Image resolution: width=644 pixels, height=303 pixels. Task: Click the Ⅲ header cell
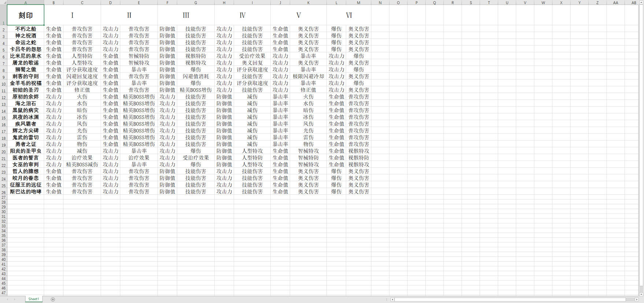pos(186,15)
